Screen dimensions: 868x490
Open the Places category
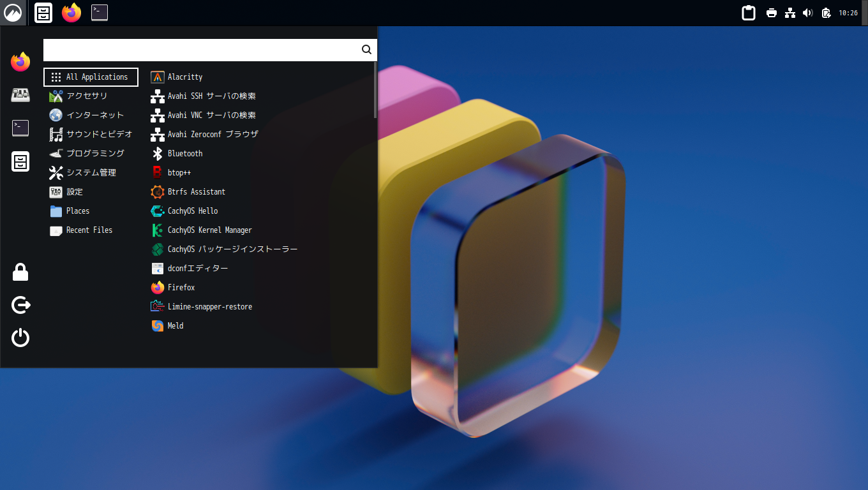pyautogui.click(x=91, y=211)
